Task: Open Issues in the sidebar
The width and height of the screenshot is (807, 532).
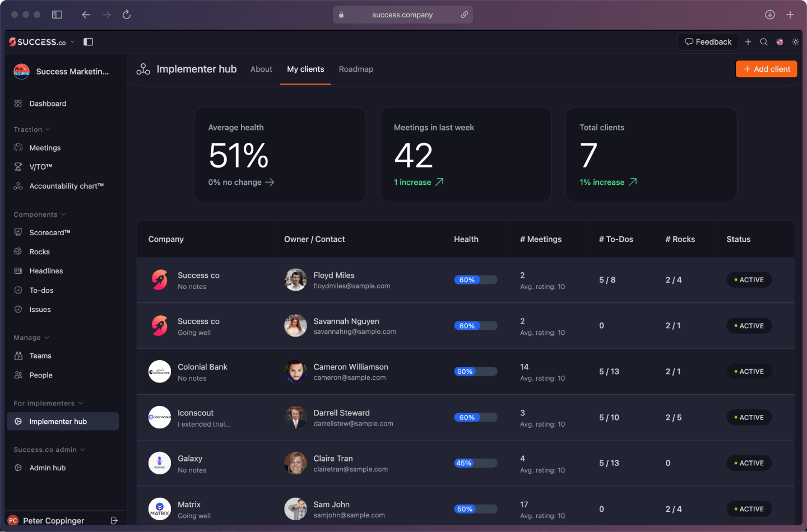Action: [x=40, y=309]
